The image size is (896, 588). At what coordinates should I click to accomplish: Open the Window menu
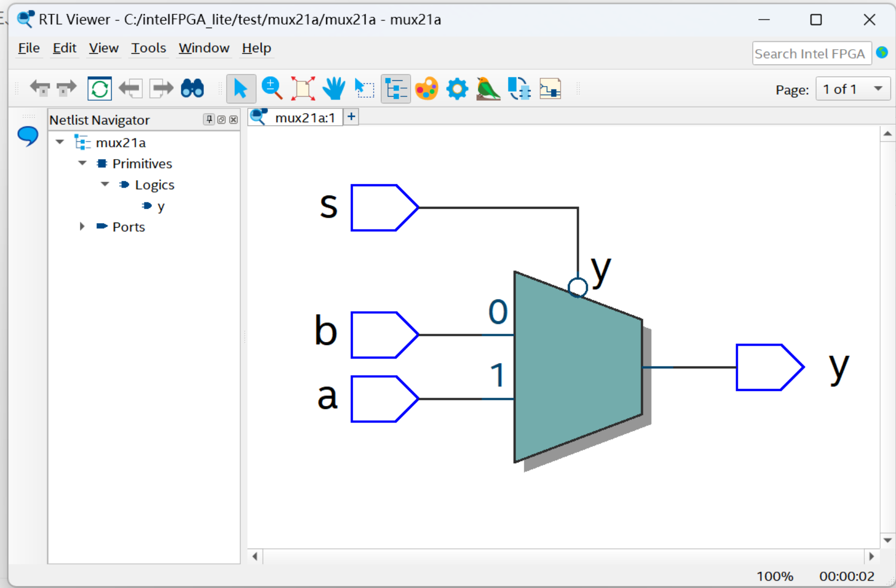click(x=204, y=48)
